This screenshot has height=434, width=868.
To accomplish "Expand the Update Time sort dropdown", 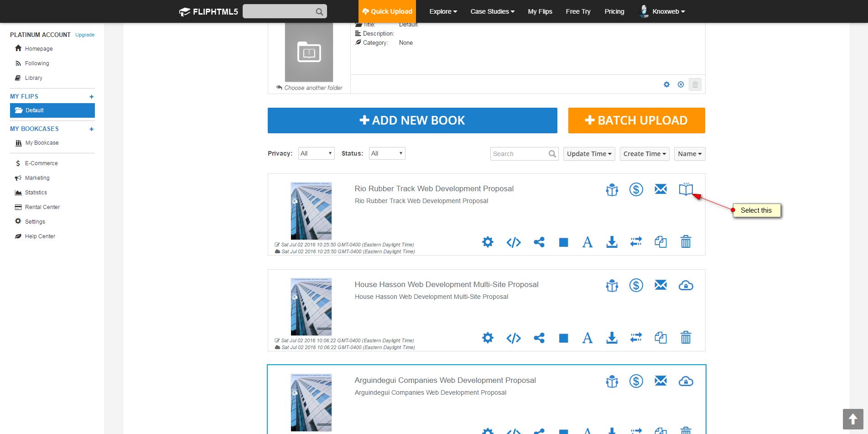I will (x=589, y=154).
